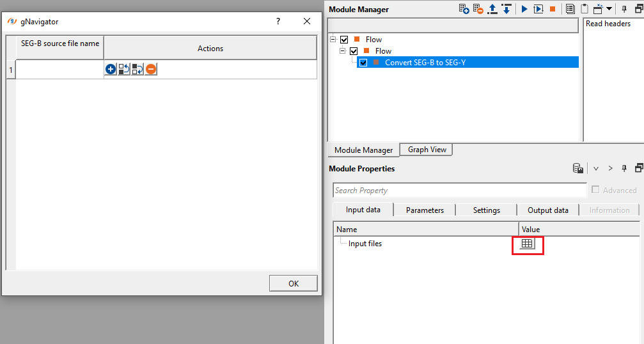Click the database icon in Module Properties header

(578, 168)
